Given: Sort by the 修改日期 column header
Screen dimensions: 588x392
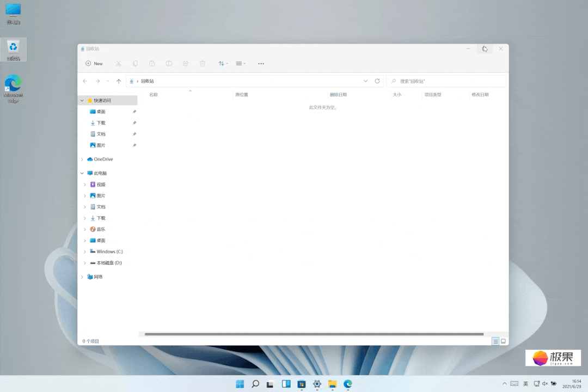Looking at the screenshot, I should coord(480,95).
